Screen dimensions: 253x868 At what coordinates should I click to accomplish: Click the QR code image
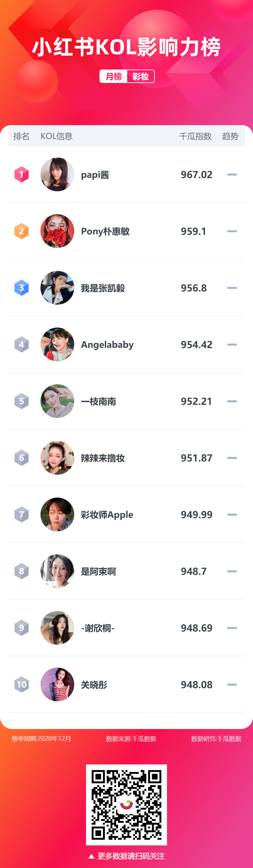126,805
